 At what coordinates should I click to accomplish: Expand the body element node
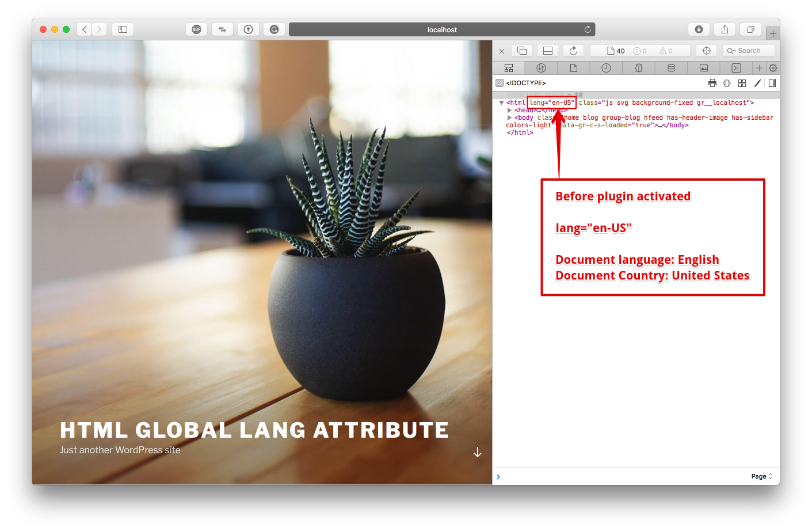[x=510, y=117]
